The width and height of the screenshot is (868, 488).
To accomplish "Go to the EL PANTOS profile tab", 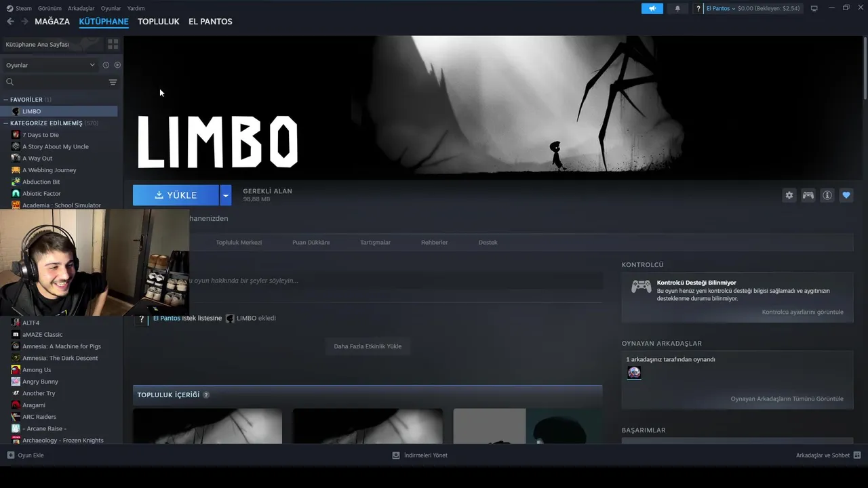I will (x=210, y=22).
